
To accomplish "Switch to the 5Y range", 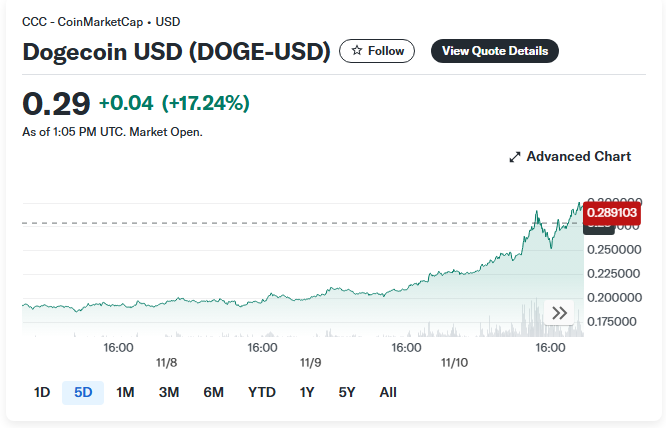I will (x=347, y=393).
